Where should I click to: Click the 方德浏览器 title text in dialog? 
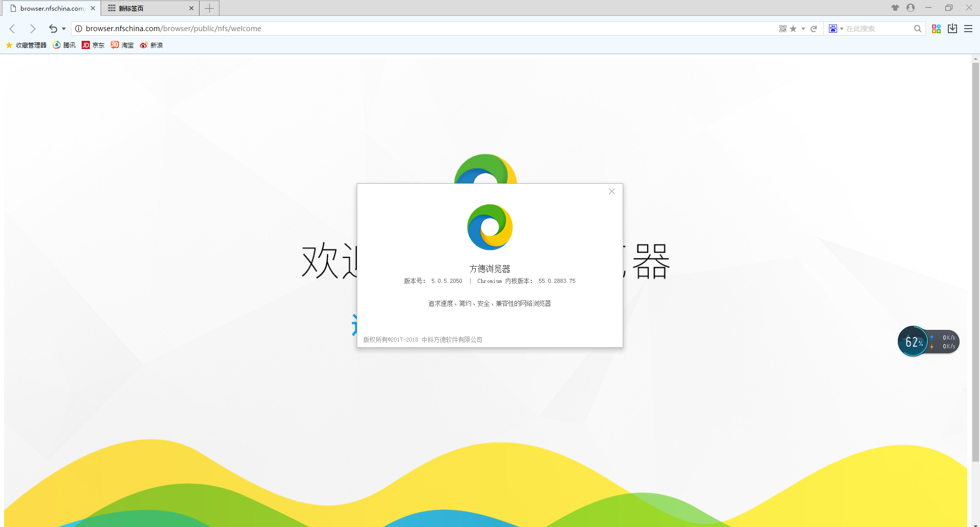click(490, 269)
